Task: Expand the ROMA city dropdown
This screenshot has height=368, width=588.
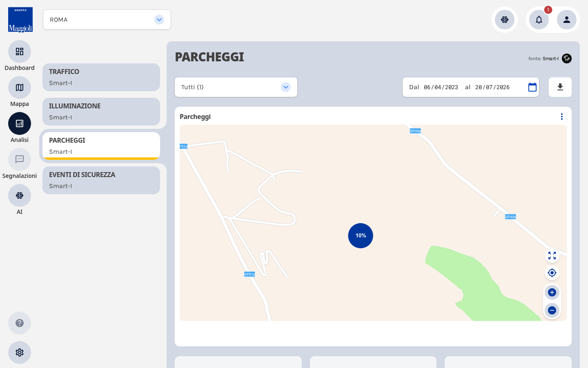Action: tap(107, 20)
